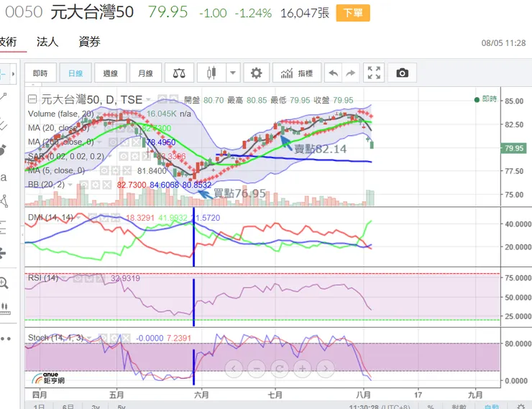532x409 pixels.
Task: Expand SAR (0.02, 0.02, 0.2) dropdown arrow
Action: [x=110, y=157]
